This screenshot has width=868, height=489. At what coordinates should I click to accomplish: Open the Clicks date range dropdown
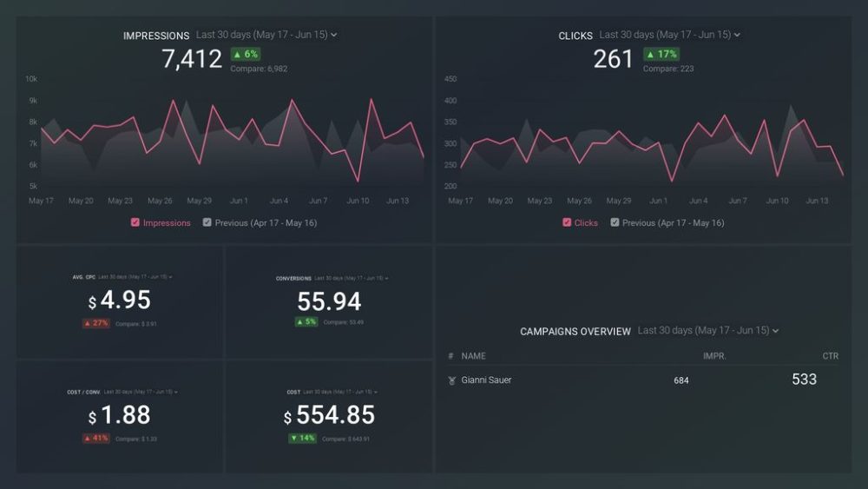(669, 35)
